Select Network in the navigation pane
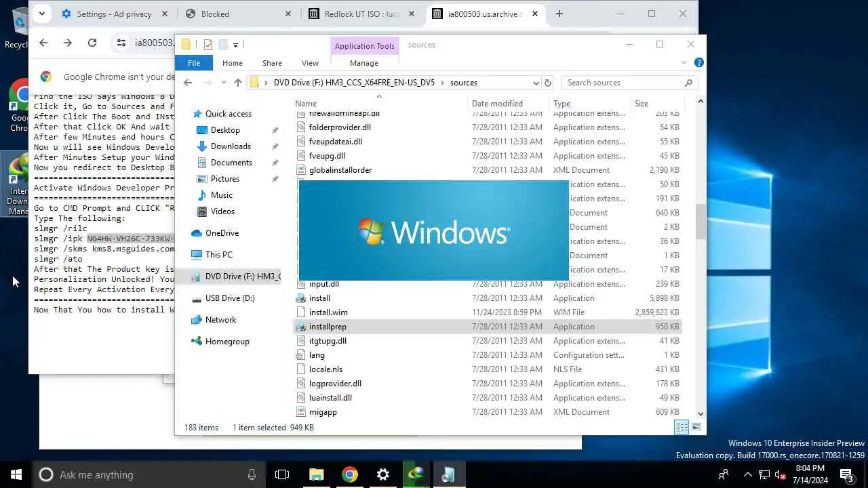Screen dimensions: 868x488 pos(220,320)
